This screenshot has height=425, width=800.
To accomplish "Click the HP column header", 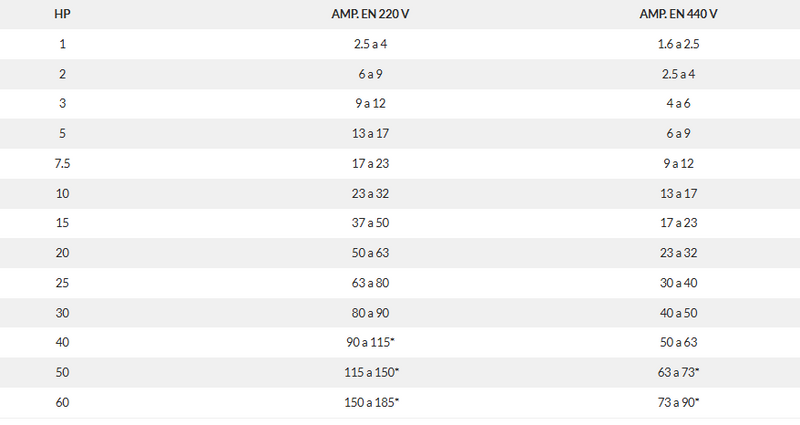I will pos(63,15).
